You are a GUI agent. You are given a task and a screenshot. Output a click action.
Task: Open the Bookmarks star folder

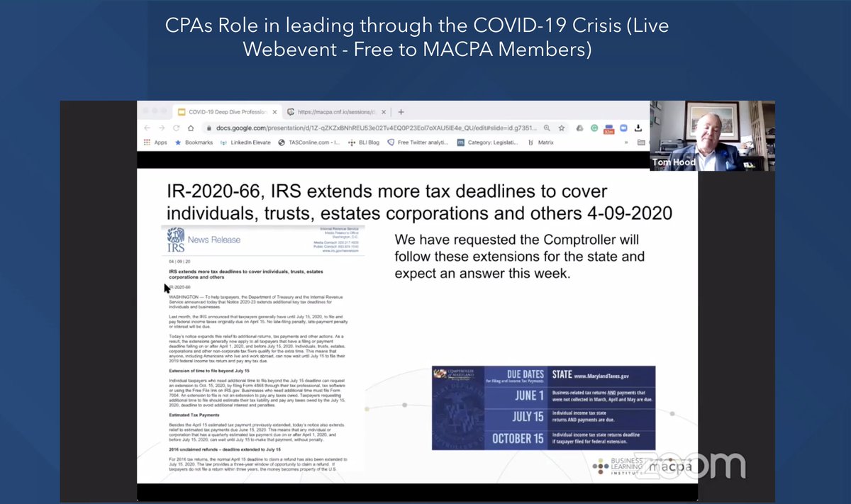click(194, 142)
